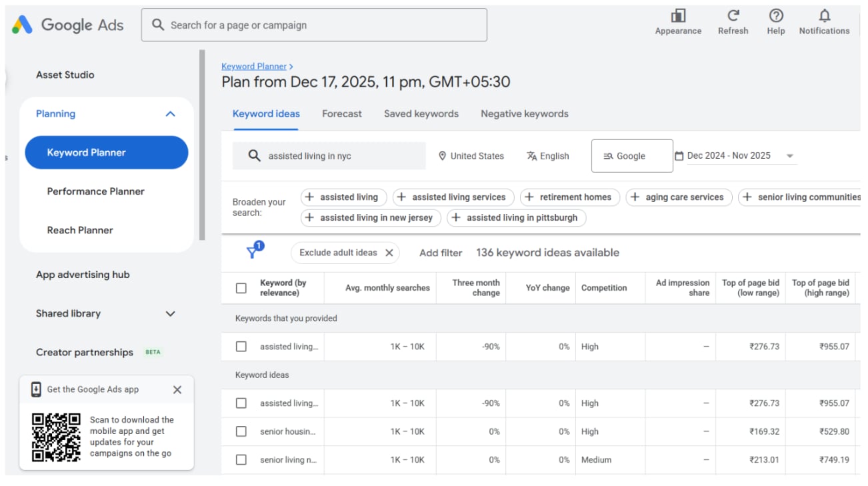Add senior living communities suggestion

[x=801, y=197]
